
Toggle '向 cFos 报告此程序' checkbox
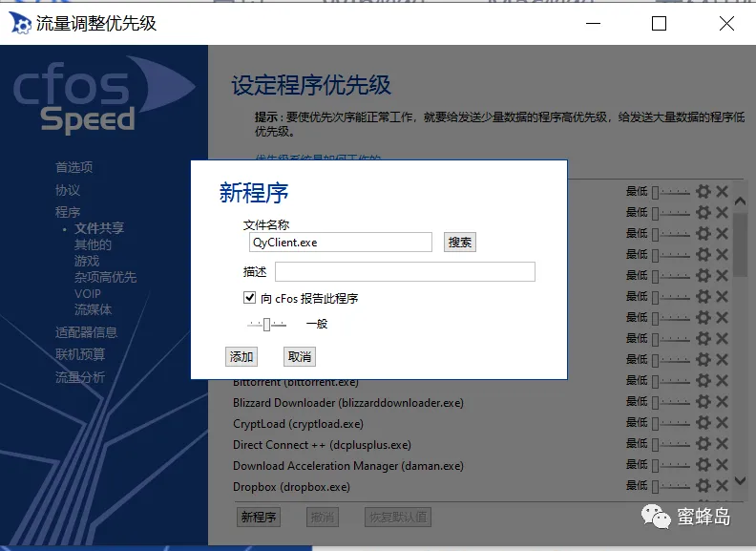(249, 298)
